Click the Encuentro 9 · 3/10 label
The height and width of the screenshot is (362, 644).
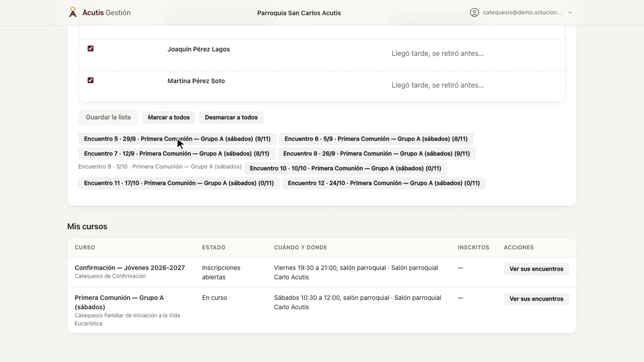click(160, 167)
